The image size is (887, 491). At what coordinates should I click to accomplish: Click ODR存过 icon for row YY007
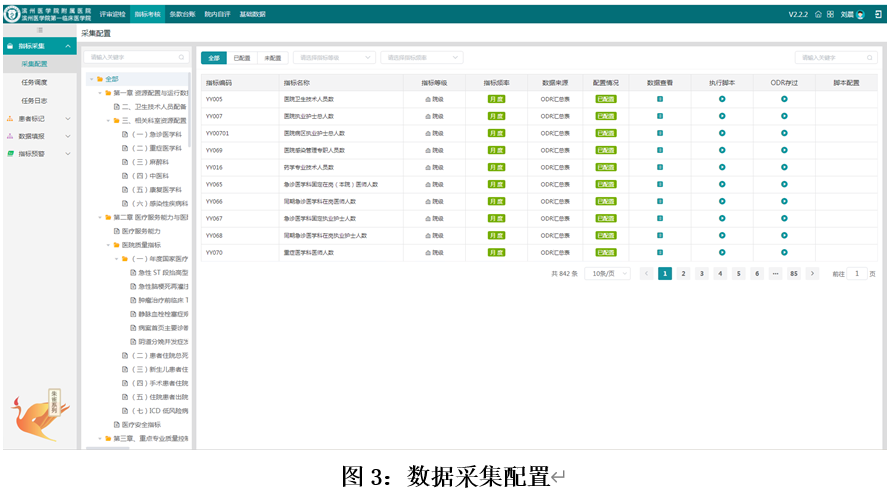coord(784,116)
